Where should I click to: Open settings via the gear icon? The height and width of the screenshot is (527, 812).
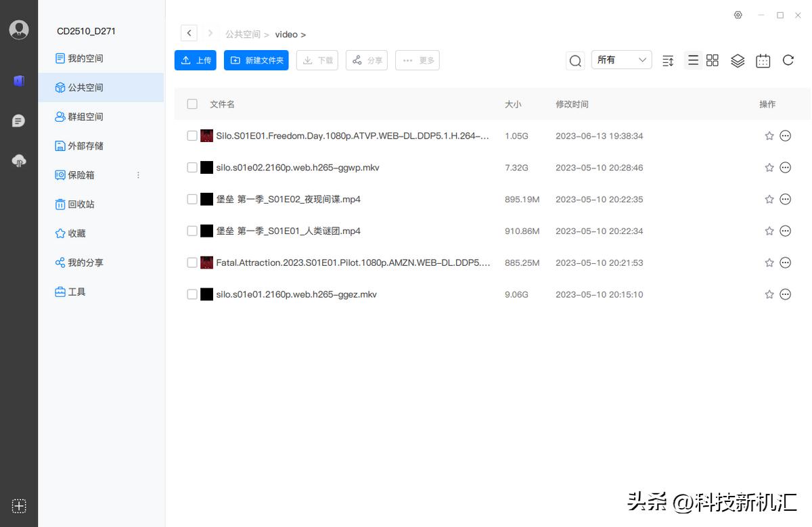tap(738, 14)
